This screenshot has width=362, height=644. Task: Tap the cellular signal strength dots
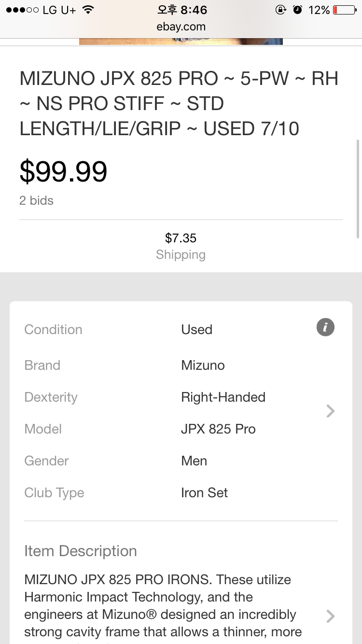coord(22,10)
